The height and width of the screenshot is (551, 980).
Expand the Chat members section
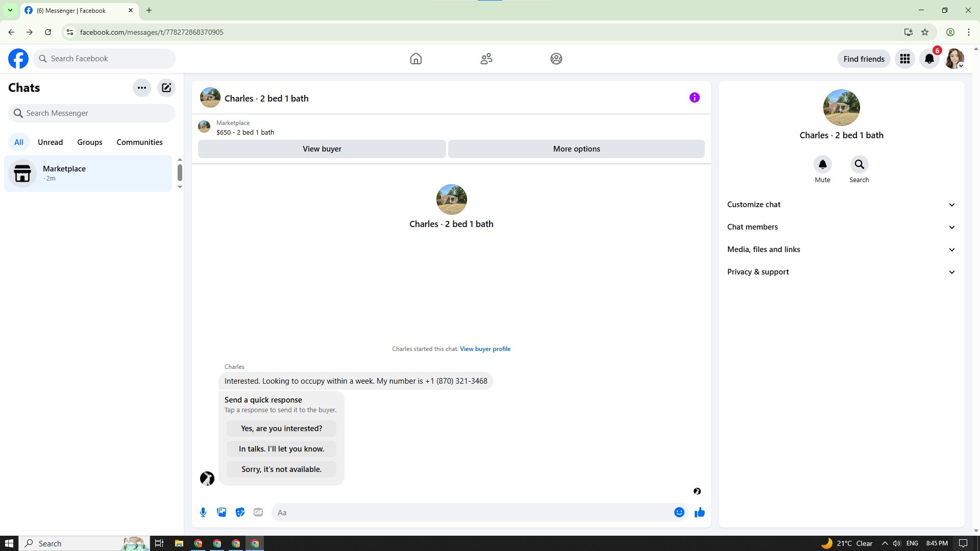click(841, 227)
